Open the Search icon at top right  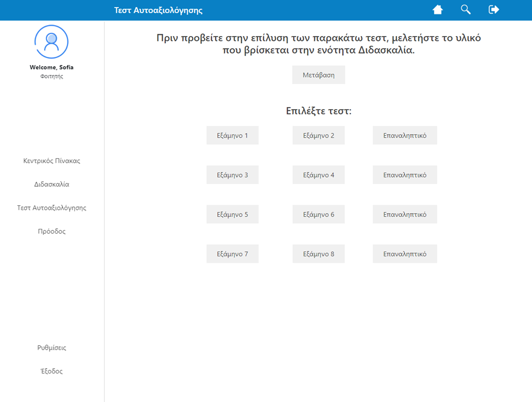point(465,9)
